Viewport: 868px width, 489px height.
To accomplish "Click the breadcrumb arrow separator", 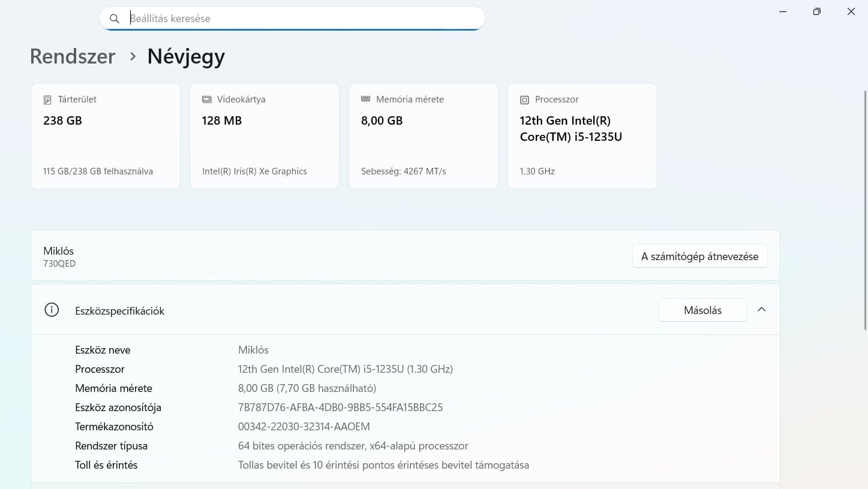I will 133,56.
